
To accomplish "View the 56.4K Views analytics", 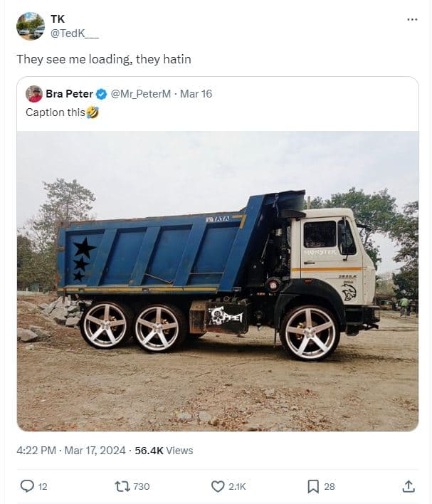I will 164,450.
